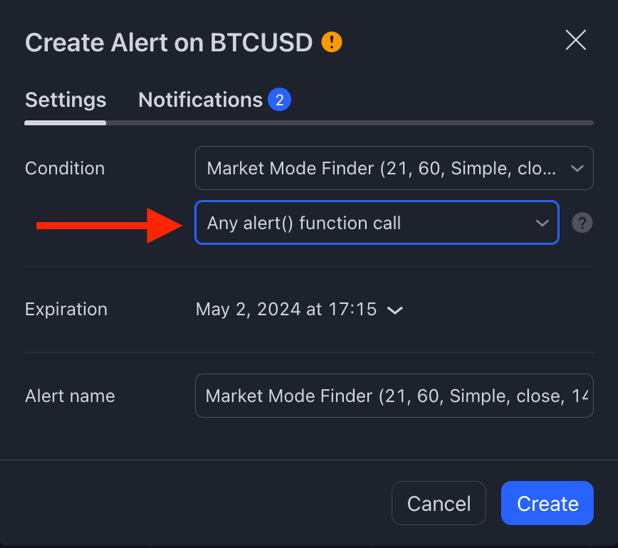The height and width of the screenshot is (548, 618).
Task: Click into the Alert name text field
Action: pos(394,395)
